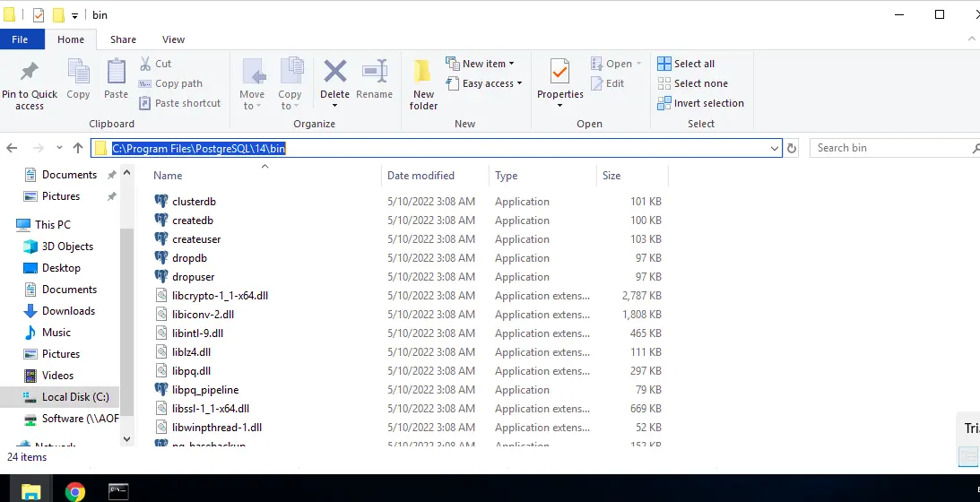Open the Quick Access Toolbar customize dropdown
This screenshot has height=502, width=980.
coord(74,15)
